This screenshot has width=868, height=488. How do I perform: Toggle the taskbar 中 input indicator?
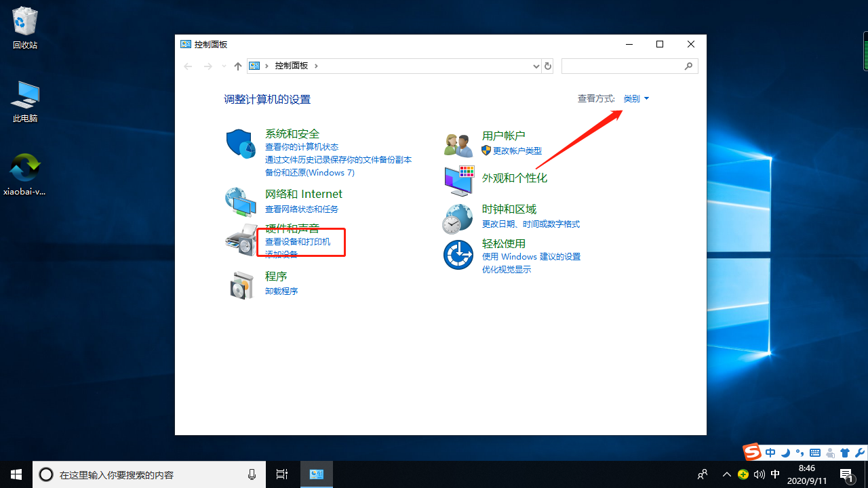pyautogui.click(x=775, y=474)
